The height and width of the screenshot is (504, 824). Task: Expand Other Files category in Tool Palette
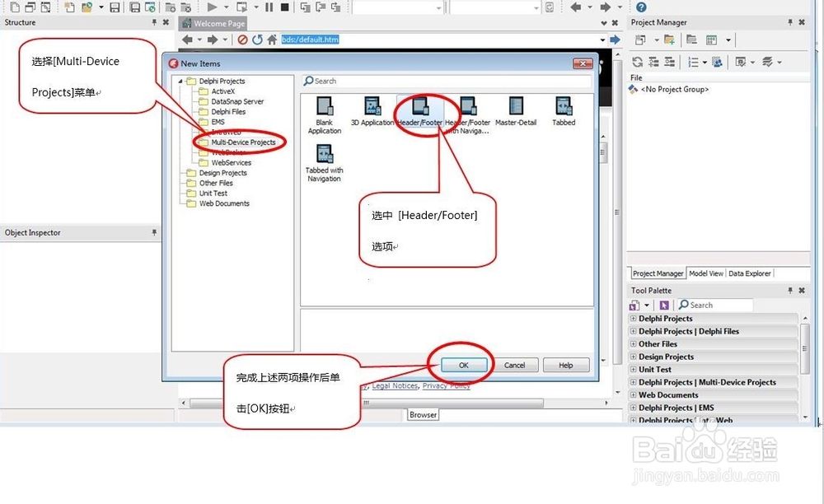pos(633,344)
